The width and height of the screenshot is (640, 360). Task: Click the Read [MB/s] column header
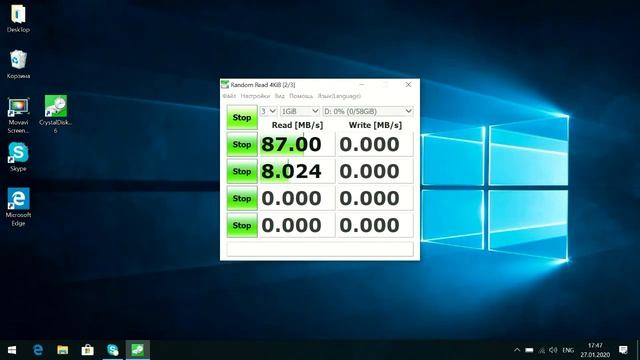coord(297,125)
